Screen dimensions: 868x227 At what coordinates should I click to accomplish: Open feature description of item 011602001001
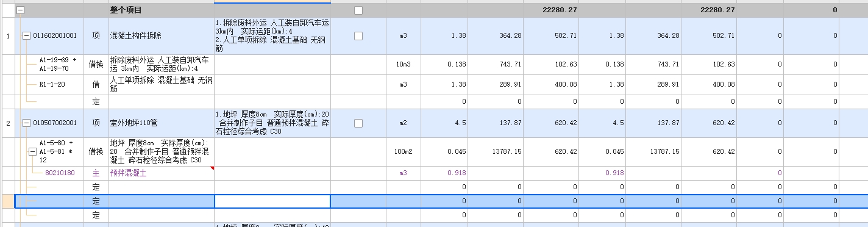(x=272, y=36)
